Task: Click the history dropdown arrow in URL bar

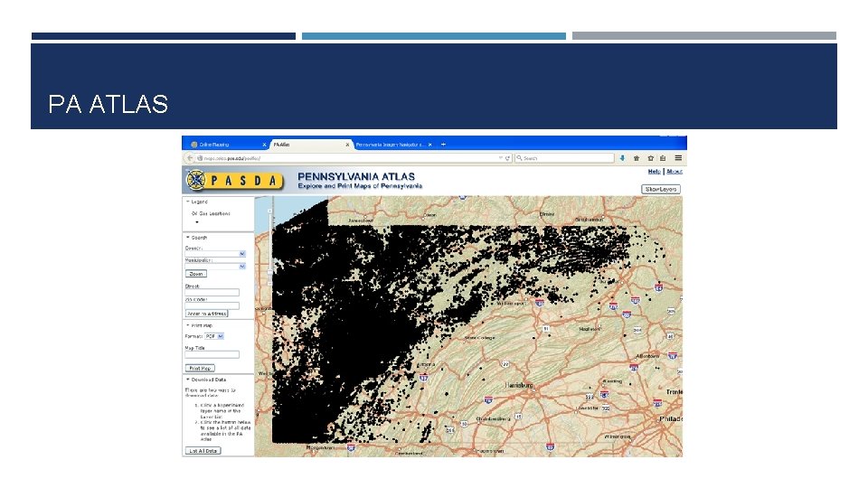Action: pyautogui.click(x=500, y=158)
